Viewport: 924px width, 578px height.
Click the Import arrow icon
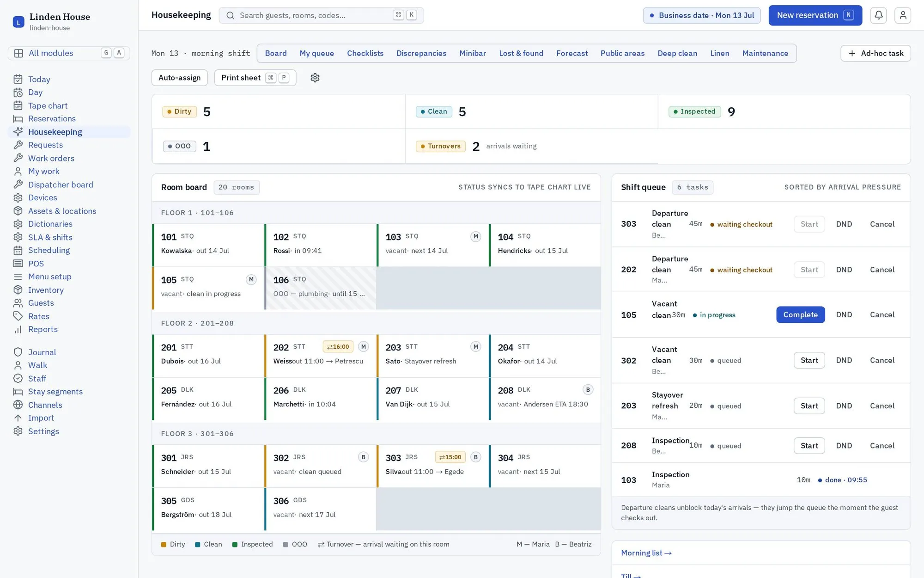(x=18, y=418)
